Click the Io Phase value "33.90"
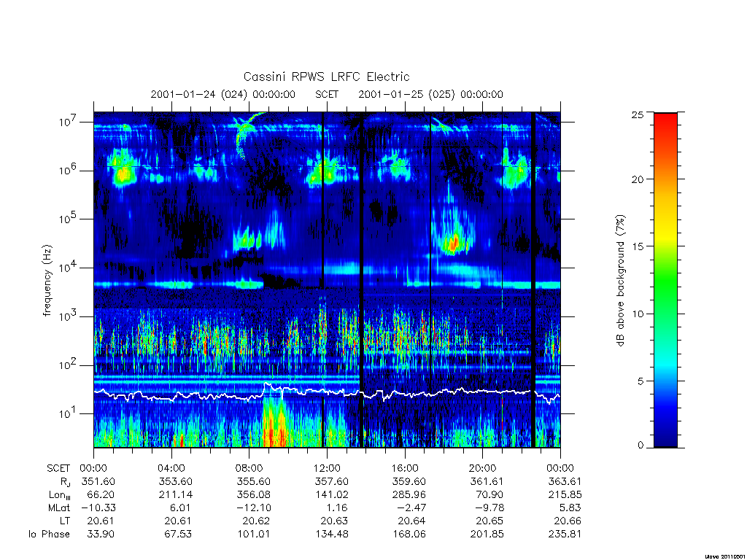747x560 pixels. [101, 534]
